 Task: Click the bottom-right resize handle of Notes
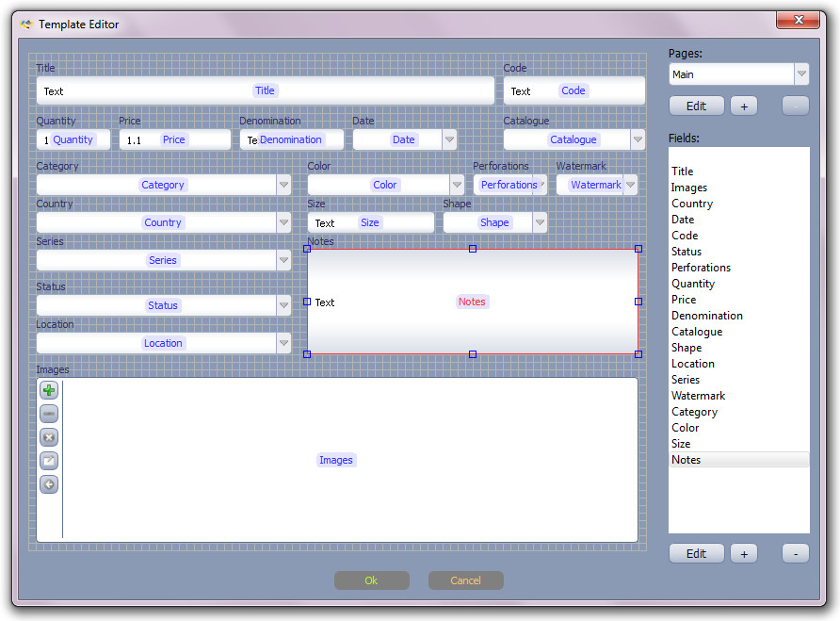[x=638, y=354]
